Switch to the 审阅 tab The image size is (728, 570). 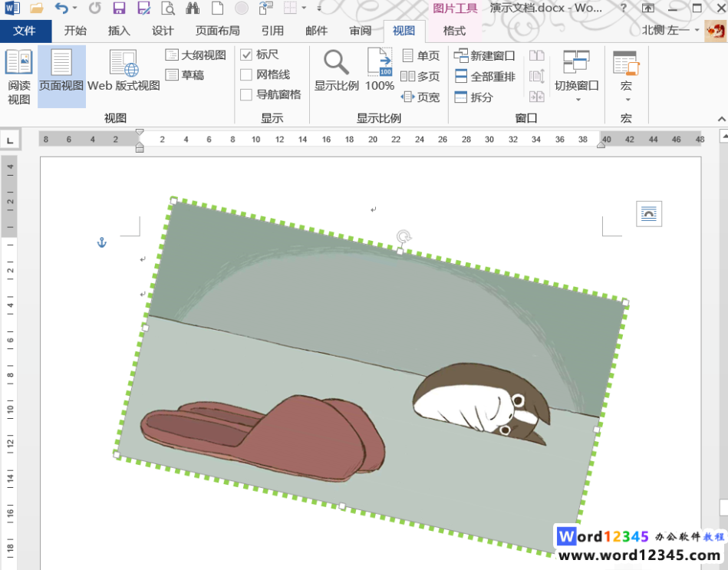(x=361, y=31)
